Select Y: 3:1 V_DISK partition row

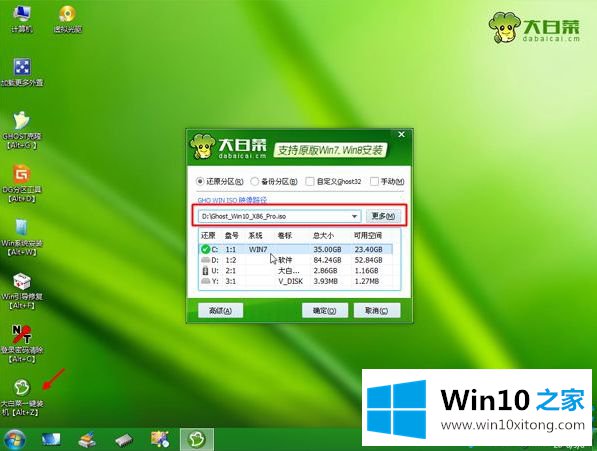coord(296,281)
